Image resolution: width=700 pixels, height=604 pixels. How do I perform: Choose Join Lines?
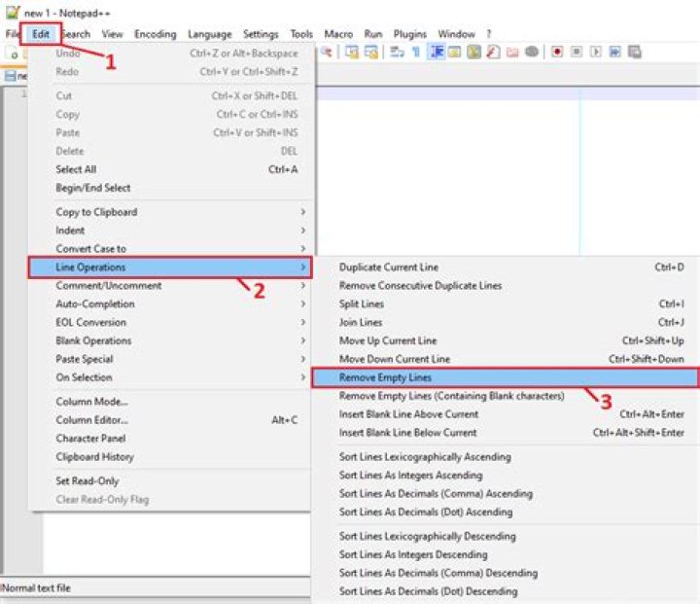tap(506, 322)
